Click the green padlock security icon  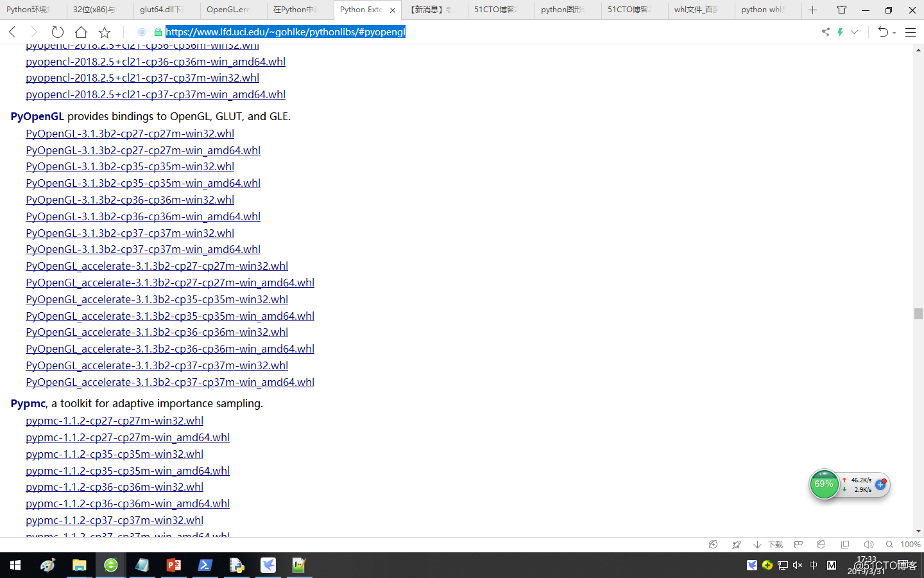click(158, 32)
